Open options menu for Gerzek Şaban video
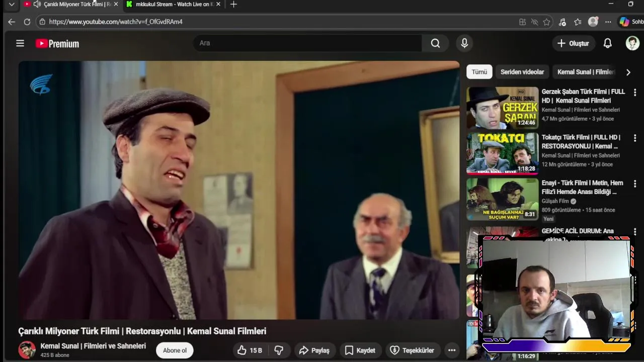 [x=635, y=93]
